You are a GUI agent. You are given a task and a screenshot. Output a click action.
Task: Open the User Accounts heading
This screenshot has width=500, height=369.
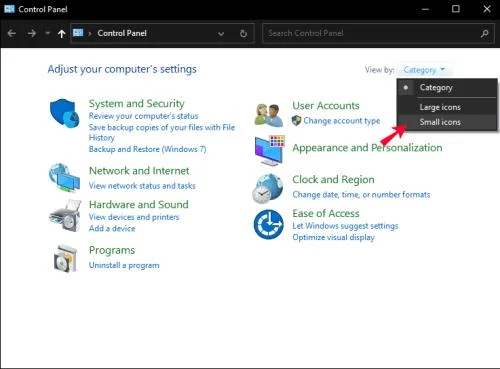(326, 106)
